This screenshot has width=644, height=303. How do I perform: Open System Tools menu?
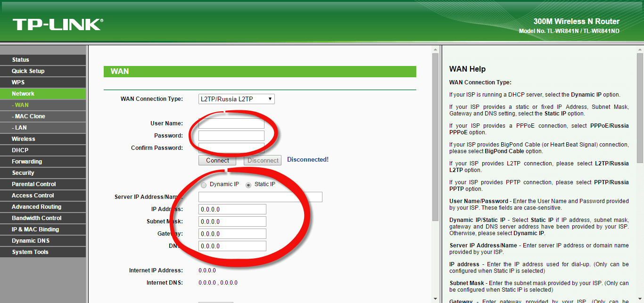click(43, 252)
